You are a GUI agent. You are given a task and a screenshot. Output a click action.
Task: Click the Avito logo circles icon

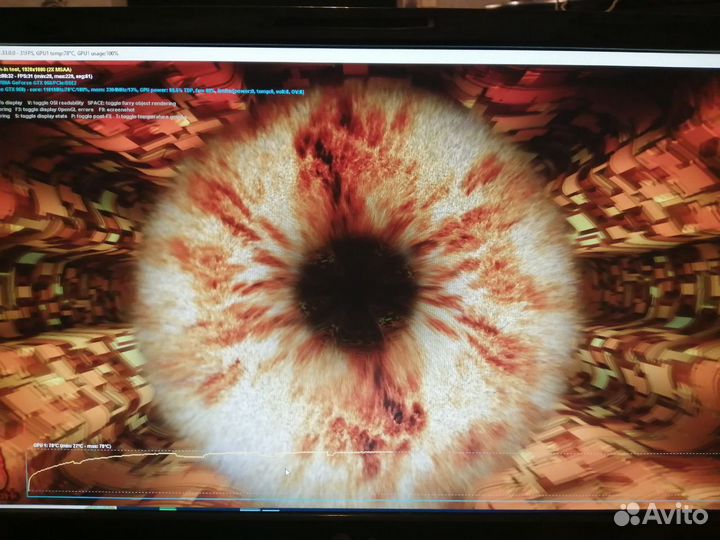pyautogui.click(x=627, y=513)
